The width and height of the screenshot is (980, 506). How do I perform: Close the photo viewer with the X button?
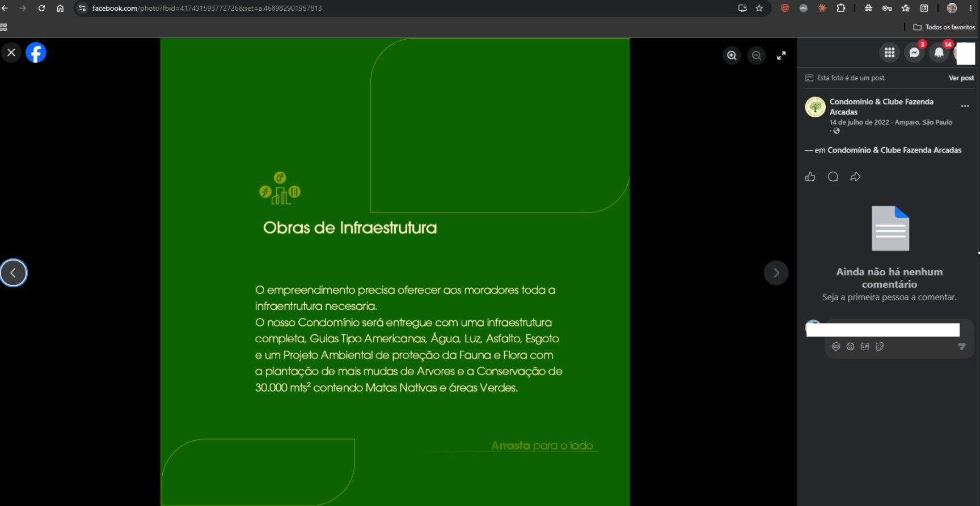(x=11, y=53)
